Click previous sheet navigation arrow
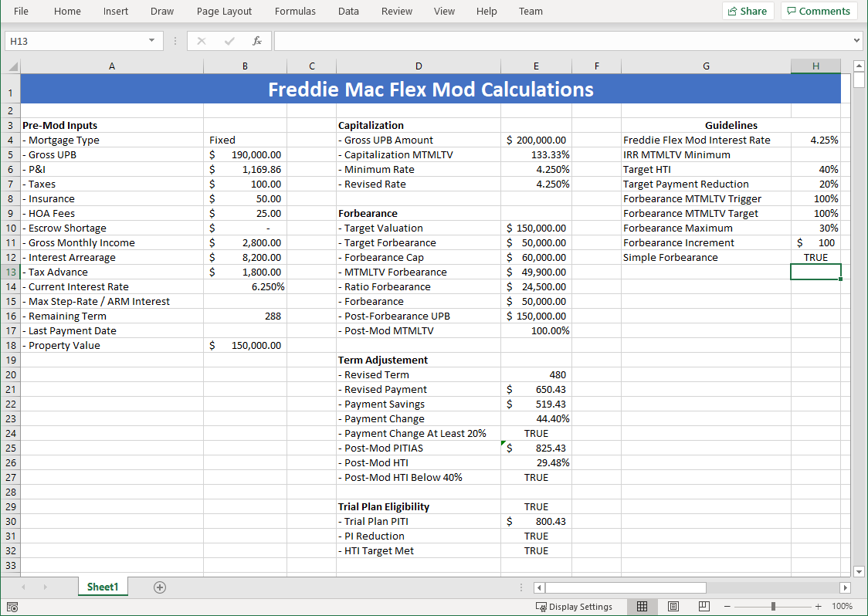 (23, 587)
